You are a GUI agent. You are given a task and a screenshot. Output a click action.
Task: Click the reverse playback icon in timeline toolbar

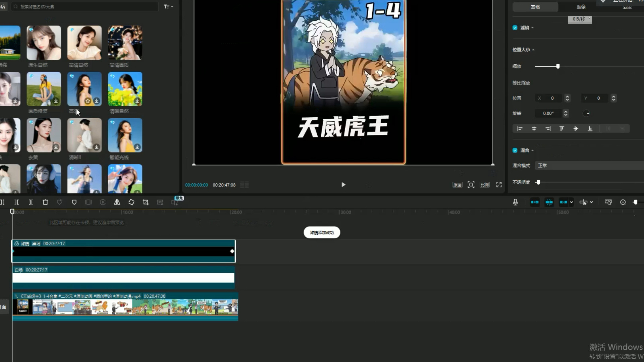pos(103,202)
